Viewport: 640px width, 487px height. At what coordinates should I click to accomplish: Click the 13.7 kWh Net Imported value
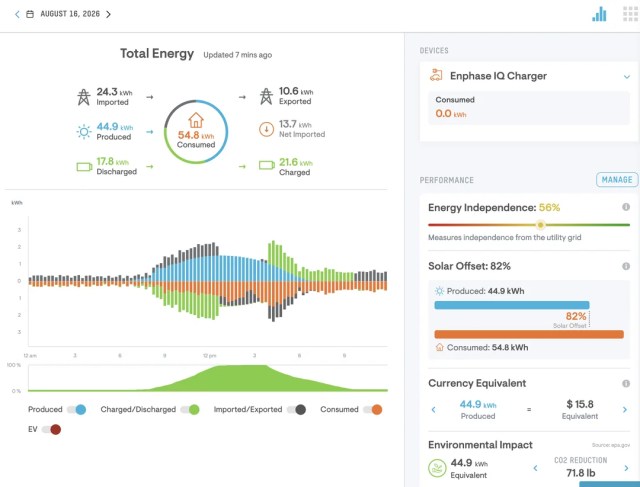pyautogui.click(x=295, y=124)
